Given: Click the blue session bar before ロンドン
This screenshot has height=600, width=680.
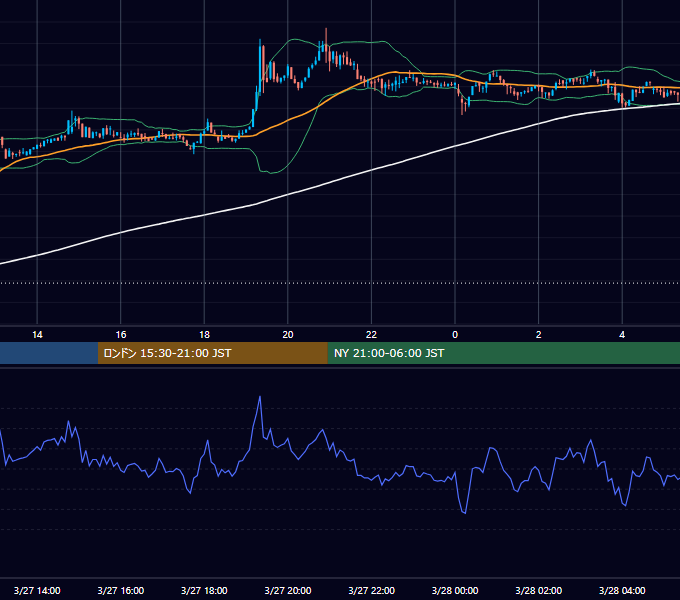Looking at the screenshot, I should click(x=49, y=353).
